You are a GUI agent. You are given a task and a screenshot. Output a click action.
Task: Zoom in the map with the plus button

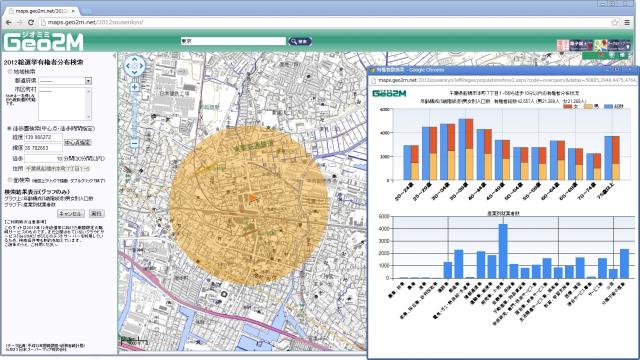click(x=134, y=87)
